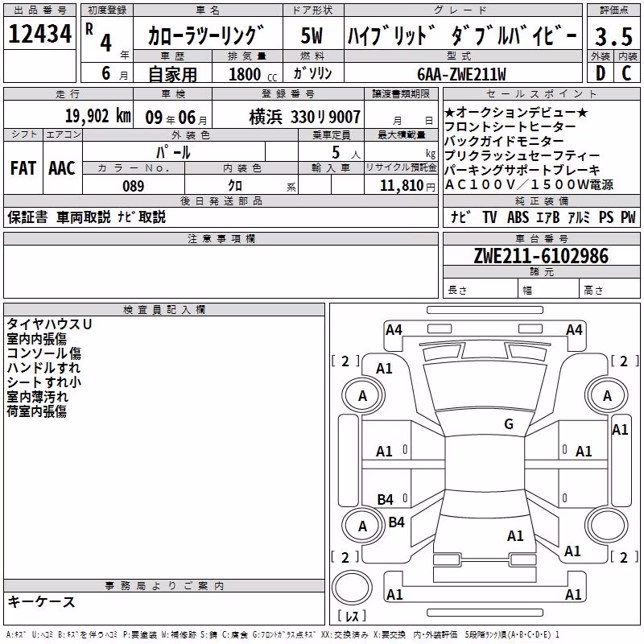Select the usage history 自家用
Screen dimensions: 644x644
[x=172, y=74]
